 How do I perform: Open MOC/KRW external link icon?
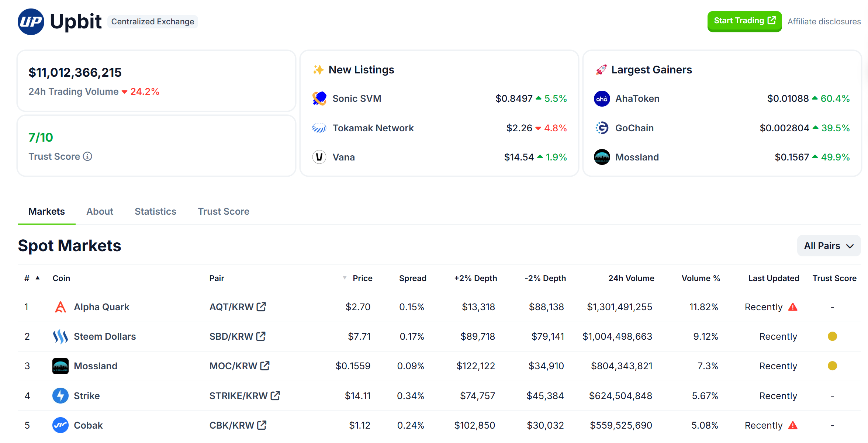point(265,366)
